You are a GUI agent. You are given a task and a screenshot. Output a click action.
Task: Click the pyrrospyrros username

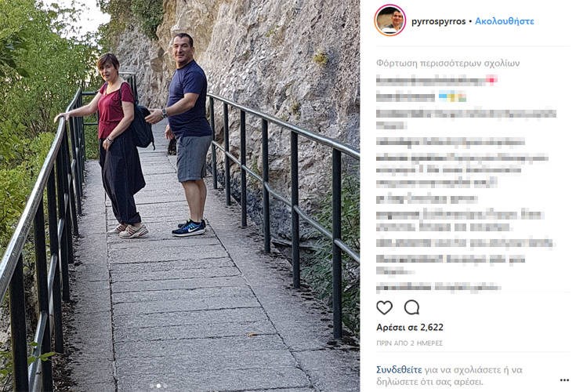[439, 21]
